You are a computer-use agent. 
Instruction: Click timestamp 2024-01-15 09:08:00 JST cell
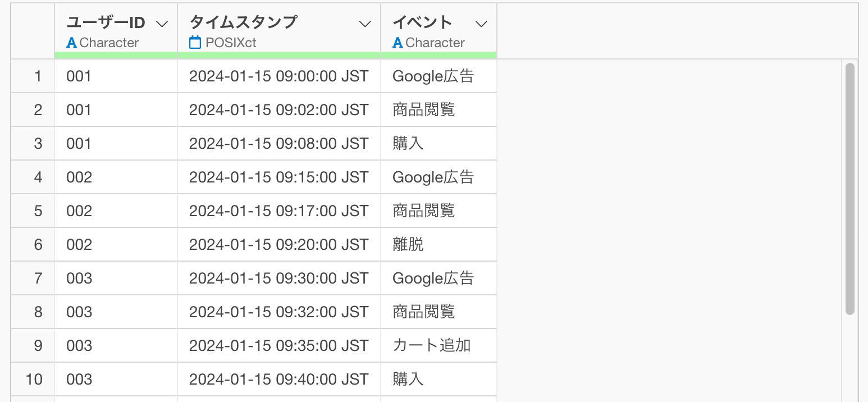pos(278,143)
